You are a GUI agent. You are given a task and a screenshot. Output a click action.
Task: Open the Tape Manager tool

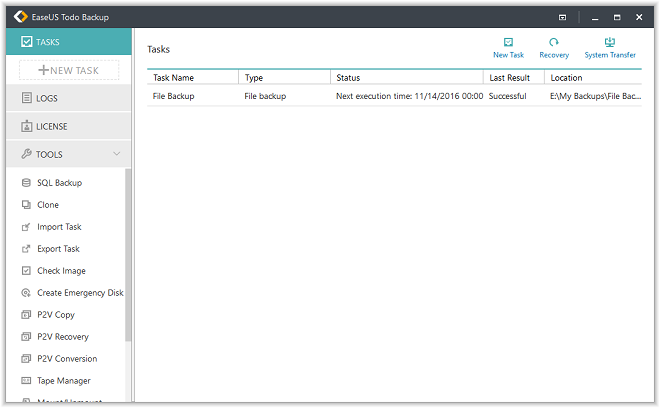[x=63, y=381]
